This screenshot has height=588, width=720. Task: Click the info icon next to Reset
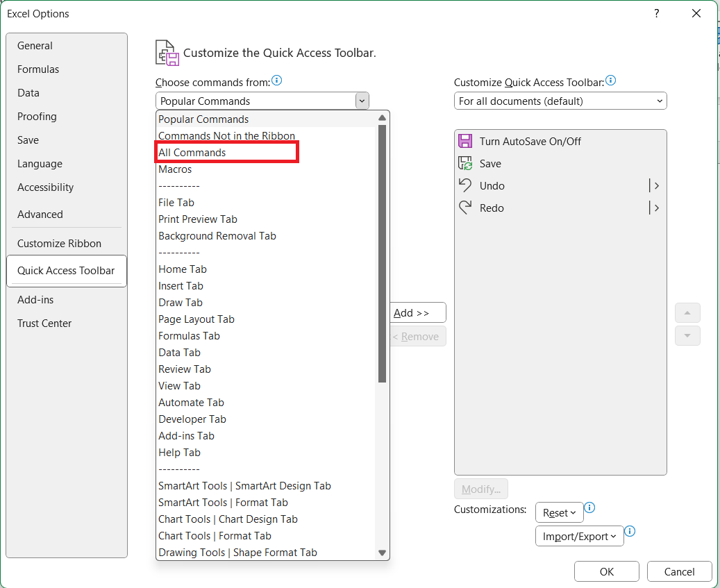(589, 507)
